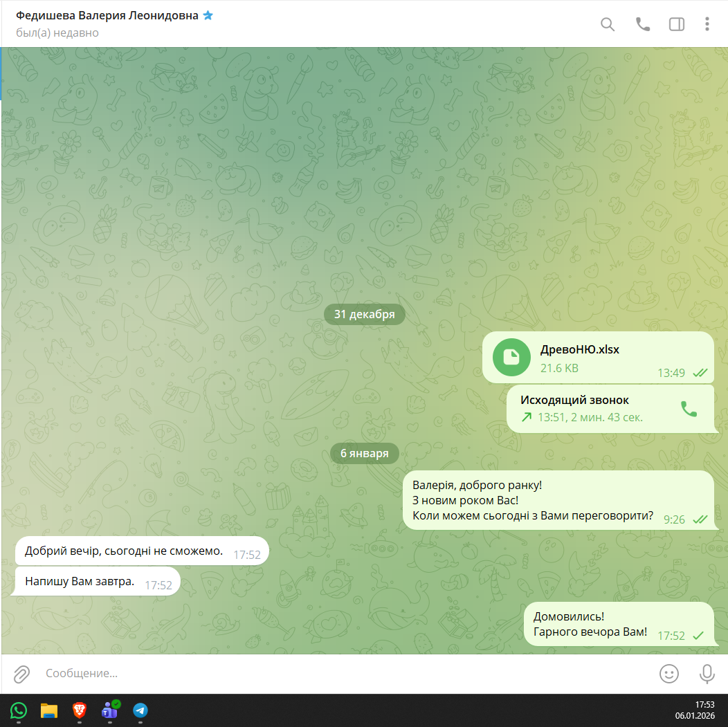728x727 pixels.
Task: Open WhatsApp from the taskbar
Action: click(x=19, y=710)
